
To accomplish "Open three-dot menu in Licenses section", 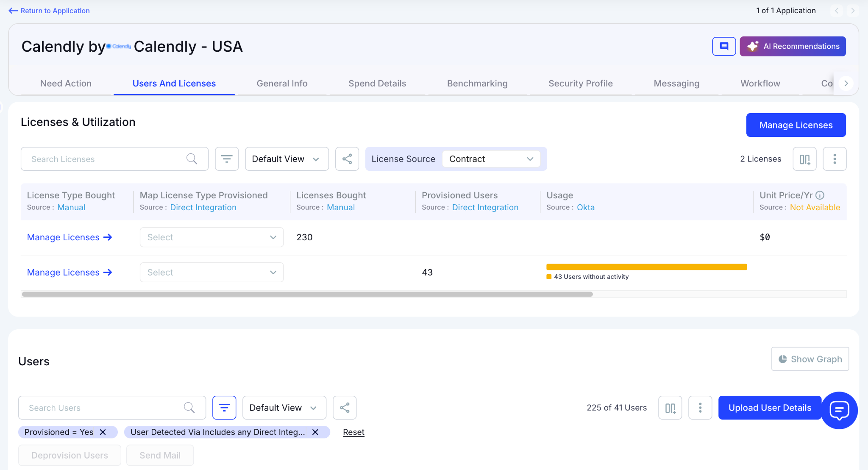I will [x=834, y=159].
